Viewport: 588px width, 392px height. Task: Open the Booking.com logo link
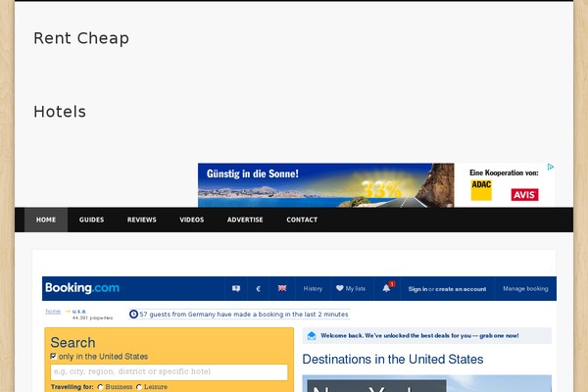click(82, 288)
